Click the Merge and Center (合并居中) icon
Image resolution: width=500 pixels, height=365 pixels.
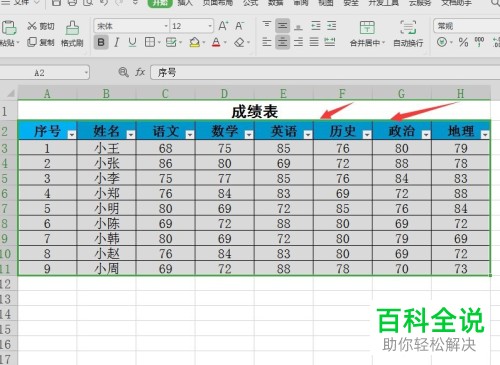[x=367, y=27]
